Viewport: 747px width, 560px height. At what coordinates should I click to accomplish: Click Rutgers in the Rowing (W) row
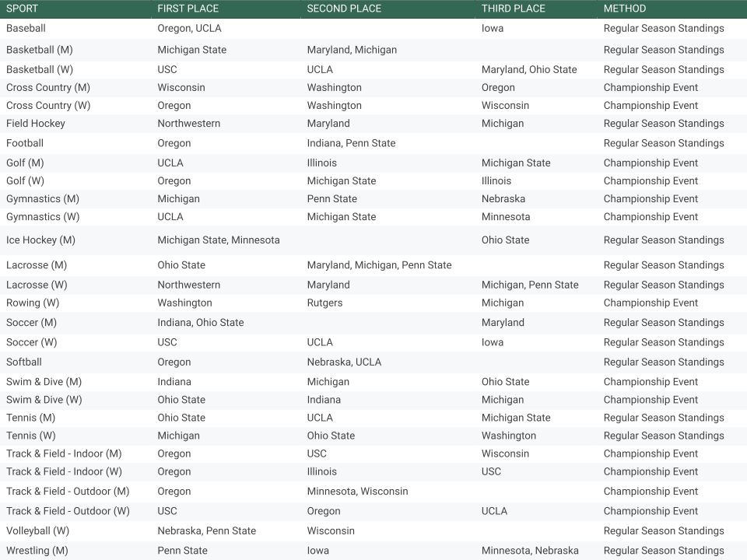[324, 303]
